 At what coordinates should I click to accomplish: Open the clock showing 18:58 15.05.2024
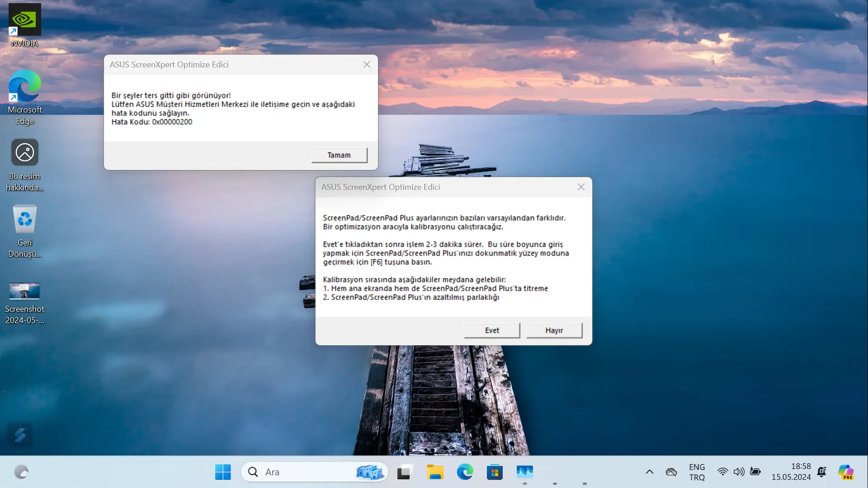[x=791, y=472]
